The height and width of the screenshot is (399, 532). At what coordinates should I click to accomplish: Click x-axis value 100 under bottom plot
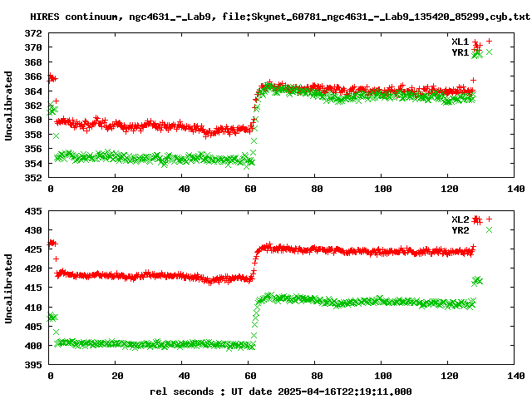pyautogui.click(x=383, y=376)
